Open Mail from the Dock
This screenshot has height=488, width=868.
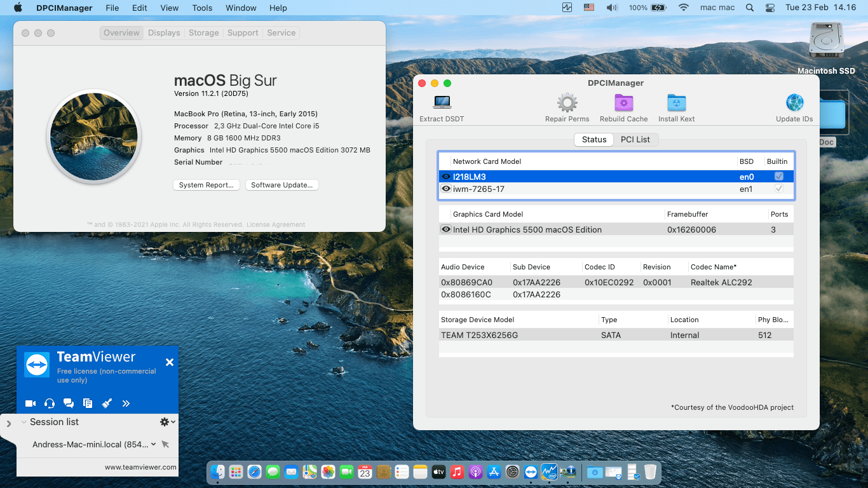[292, 472]
